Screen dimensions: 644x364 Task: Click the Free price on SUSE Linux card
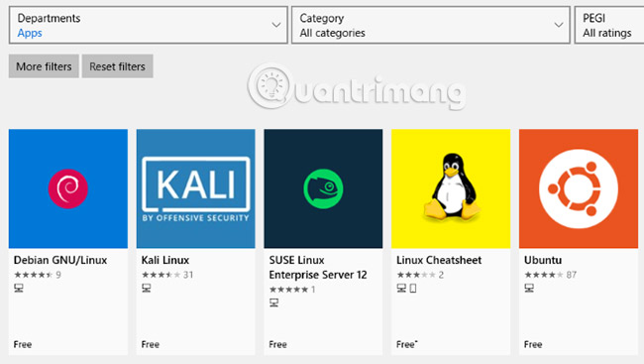(278, 345)
